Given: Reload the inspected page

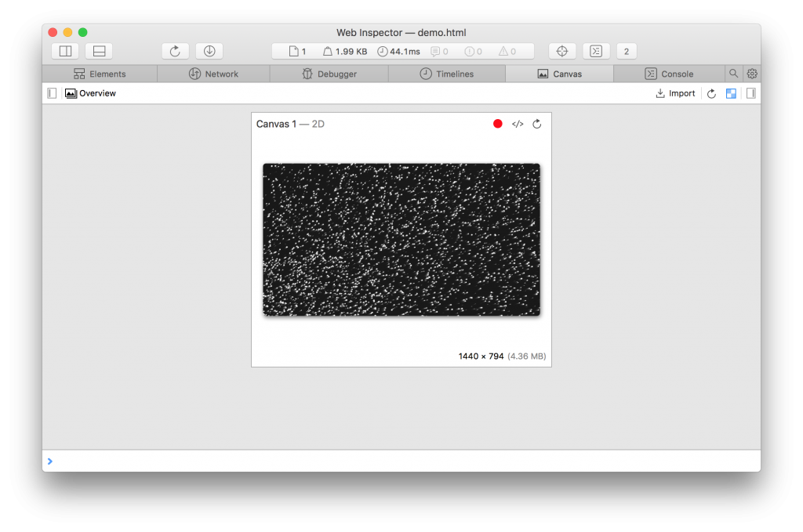Looking at the screenshot, I should [175, 52].
